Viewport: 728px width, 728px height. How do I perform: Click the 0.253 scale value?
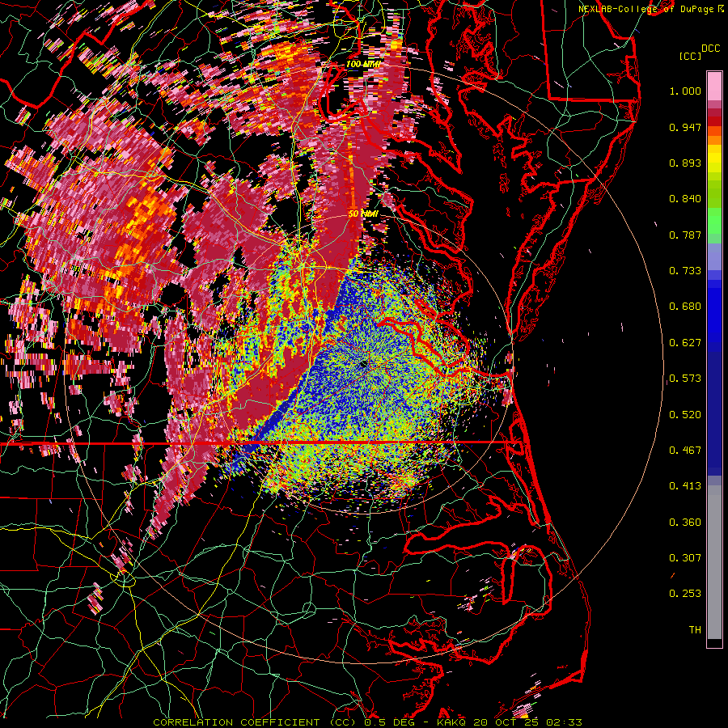pos(685,594)
